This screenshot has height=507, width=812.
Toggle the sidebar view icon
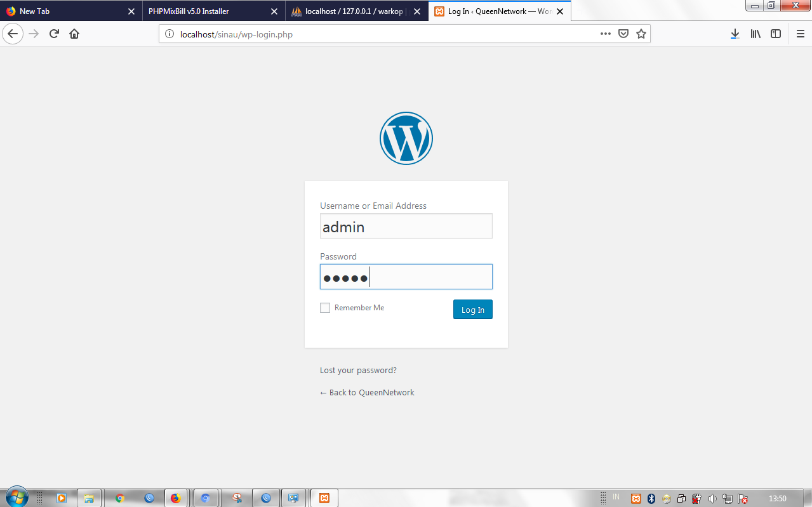[776, 34]
